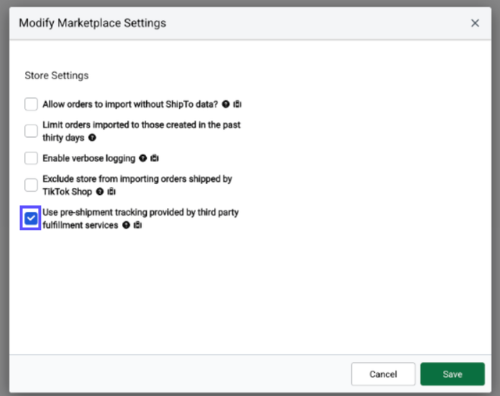Open help icon for thirty days limit
Screen dimensions: 500x396
point(92,138)
